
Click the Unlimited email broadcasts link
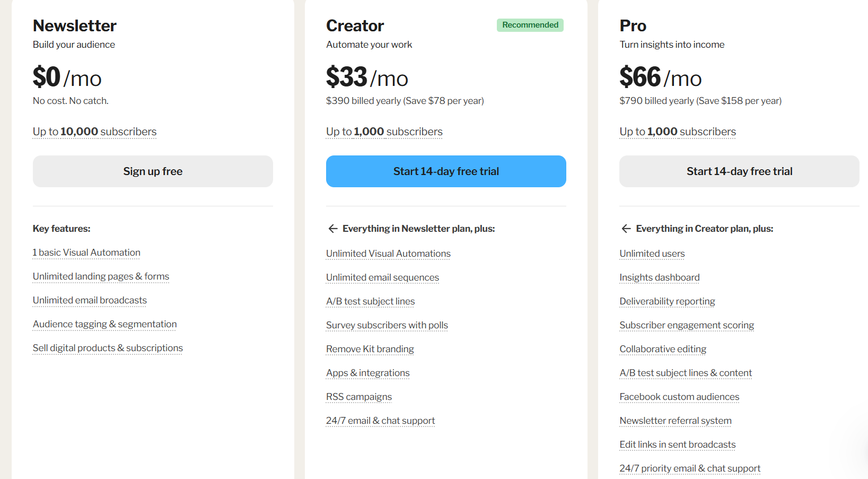(89, 300)
